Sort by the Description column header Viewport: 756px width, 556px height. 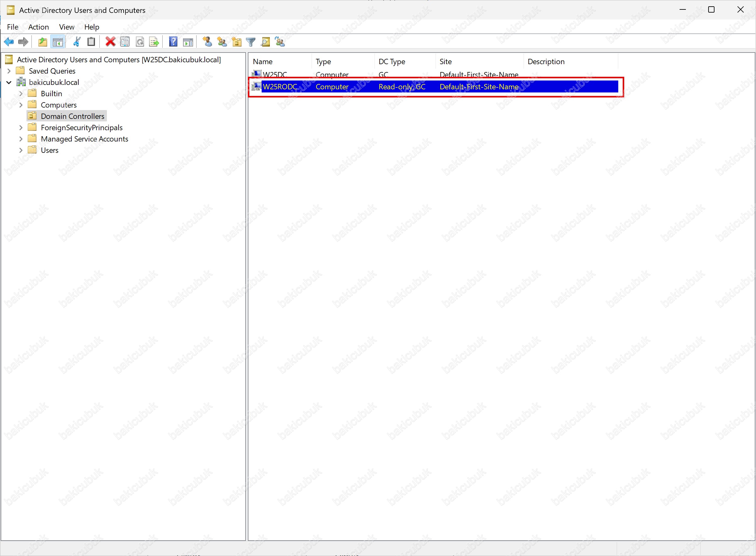point(571,62)
